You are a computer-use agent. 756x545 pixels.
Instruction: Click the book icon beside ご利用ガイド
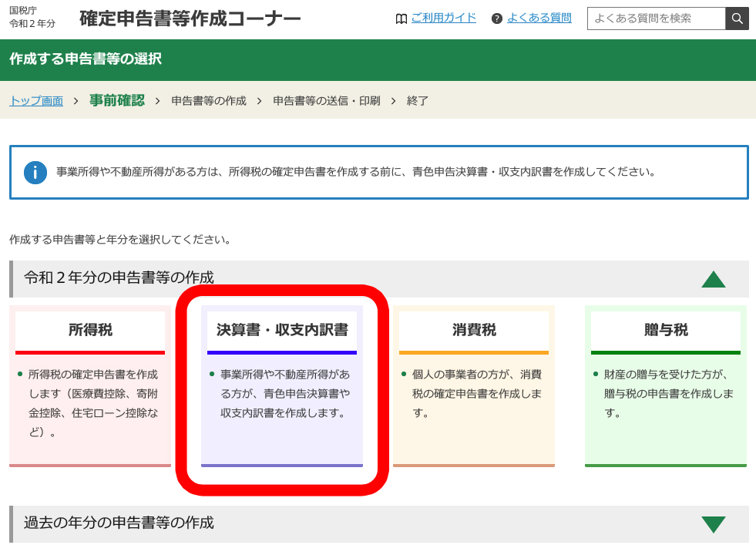[402, 19]
